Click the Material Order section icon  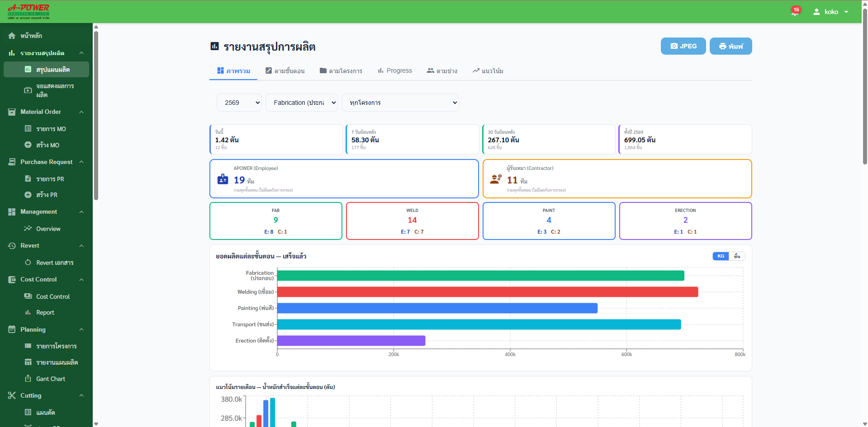click(12, 112)
